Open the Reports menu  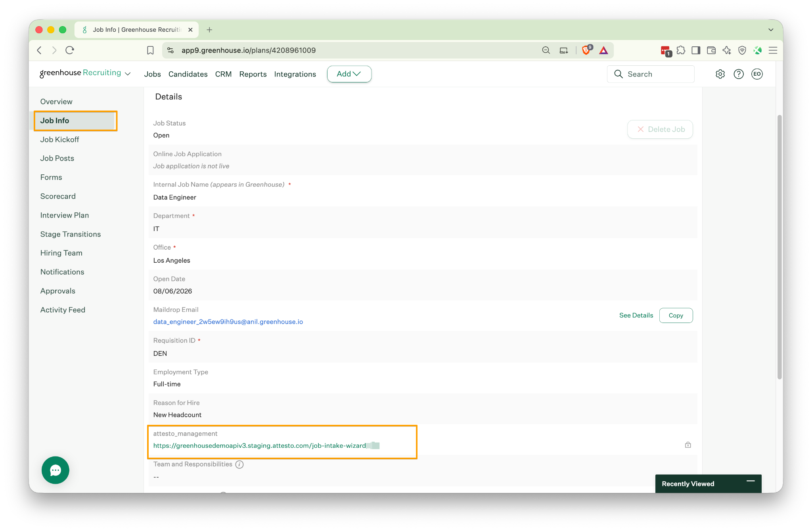click(253, 74)
